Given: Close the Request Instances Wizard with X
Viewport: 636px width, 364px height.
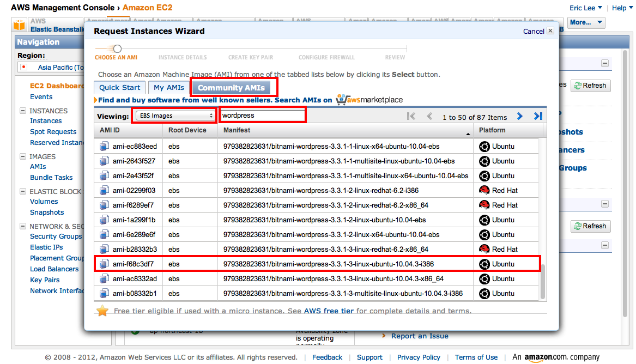Looking at the screenshot, I should pyautogui.click(x=550, y=31).
